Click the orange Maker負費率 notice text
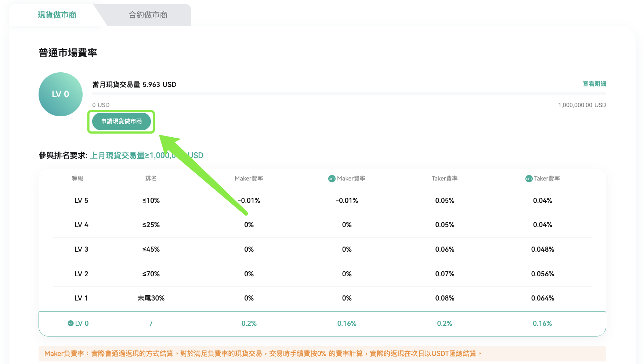This screenshot has height=364, width=644. pos(263,354)
